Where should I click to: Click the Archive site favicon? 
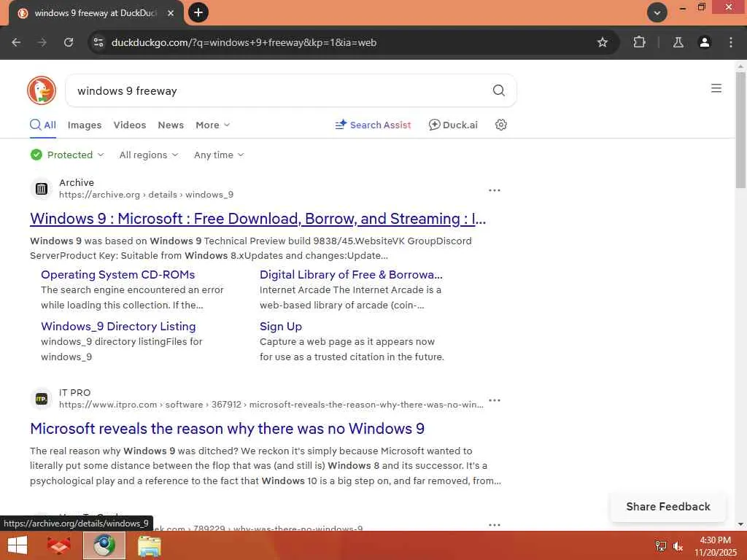point(42,189)
